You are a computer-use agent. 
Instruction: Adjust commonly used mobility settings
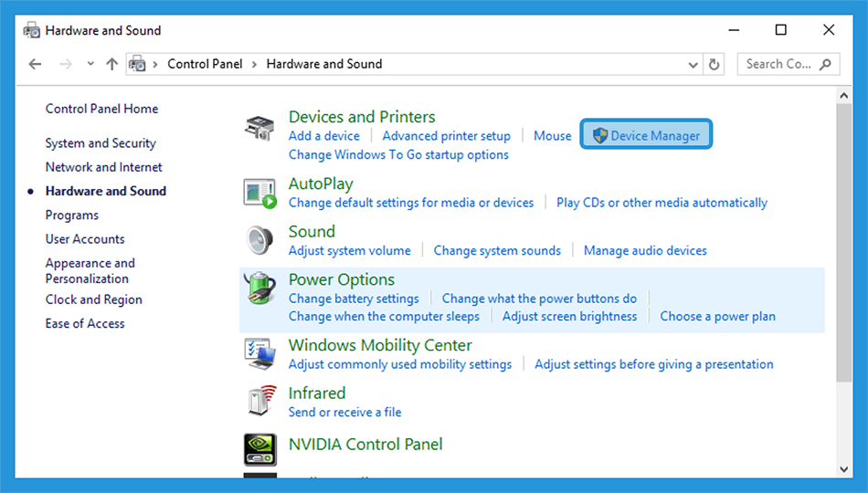click(x=399, y=364)
